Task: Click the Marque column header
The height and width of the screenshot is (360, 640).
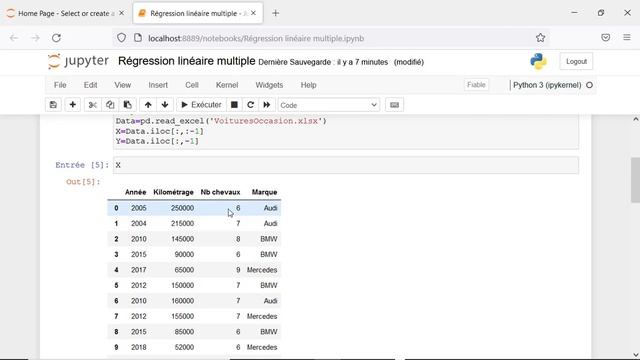Action: click(x=264, y=192)
